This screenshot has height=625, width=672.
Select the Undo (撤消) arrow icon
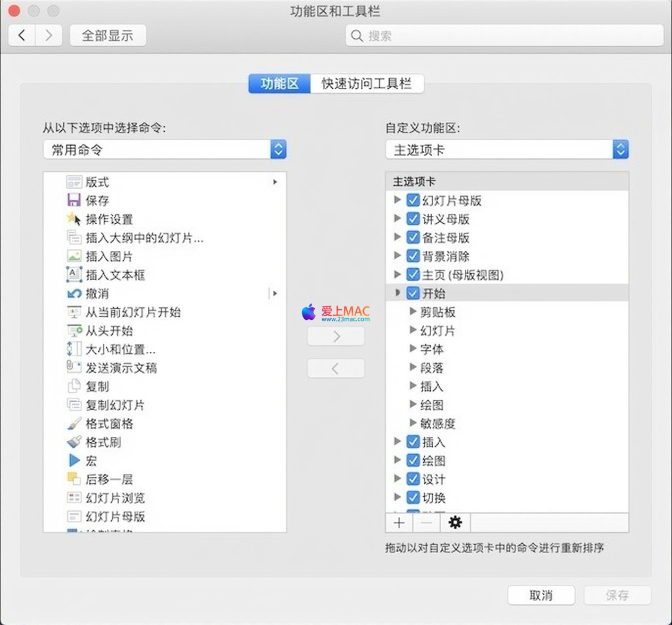(x=74, y=293)
